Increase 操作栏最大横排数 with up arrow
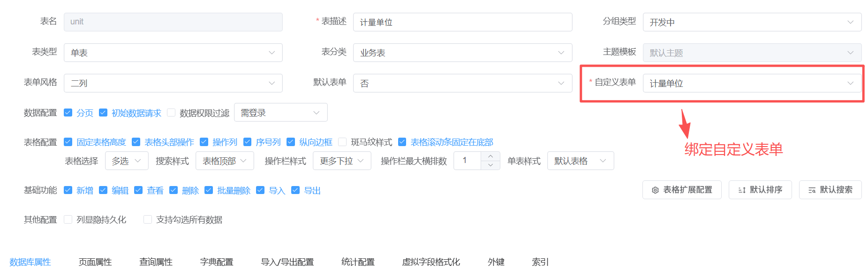Image resolution: width=868 pixels, height=272 pixels. click(491, 156)
